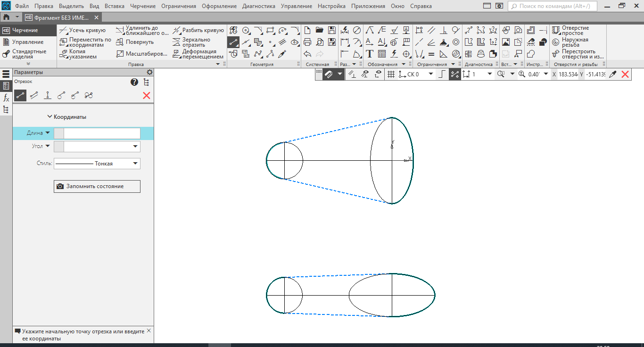Choose perpendicular segment mode in Параметры
The width and height of the screenshot is (644, 347).
coord(48,95)
